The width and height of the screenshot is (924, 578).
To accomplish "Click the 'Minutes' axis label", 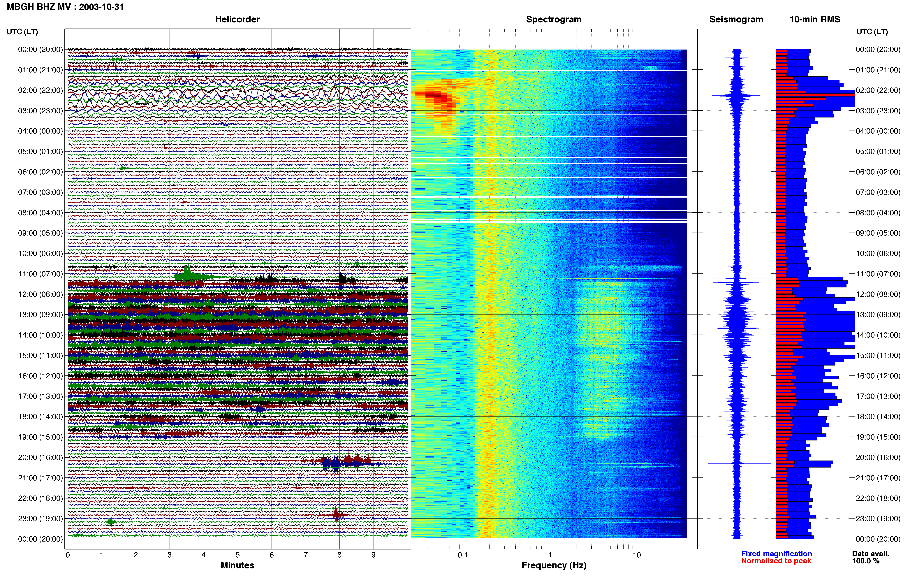I will click(237, 565).
